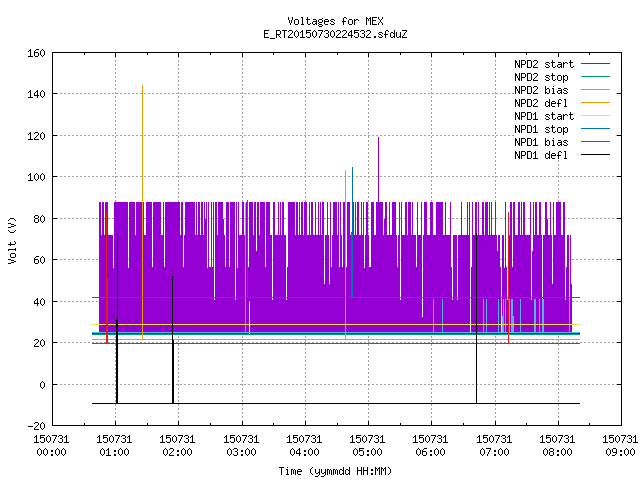
Task: Click the 150731 08:00 time tick label
Action: point(558,446)
